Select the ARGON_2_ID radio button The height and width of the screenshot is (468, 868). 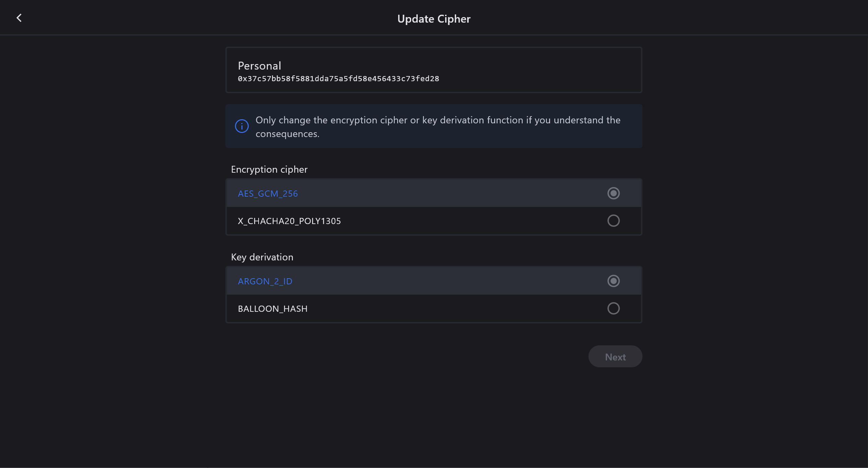click(613, 281)
